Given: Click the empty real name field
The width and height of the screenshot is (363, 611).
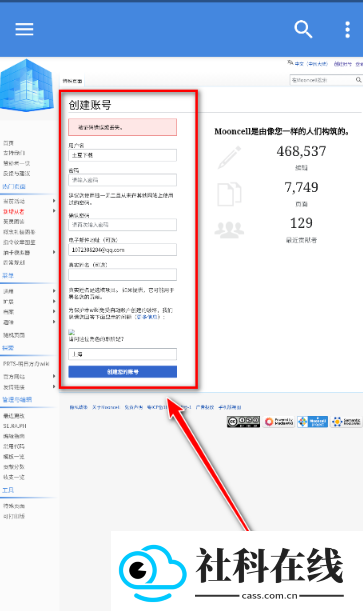Looking at the screenshot, I should pos(122,274).
